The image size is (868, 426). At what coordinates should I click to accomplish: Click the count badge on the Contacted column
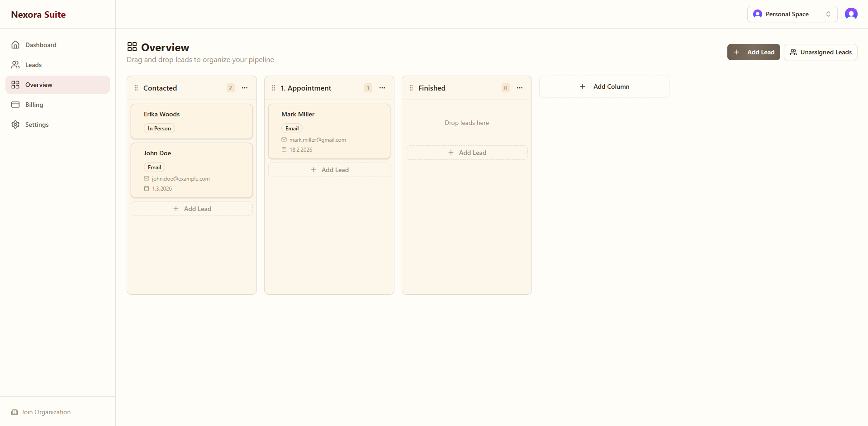coord(231,88)
